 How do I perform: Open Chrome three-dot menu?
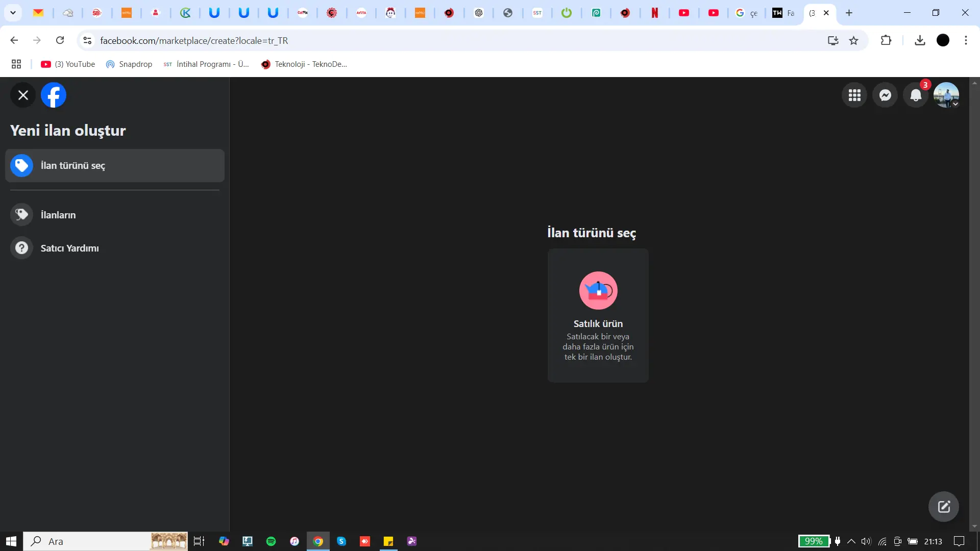pyautogui.click(x=966, y=41)
